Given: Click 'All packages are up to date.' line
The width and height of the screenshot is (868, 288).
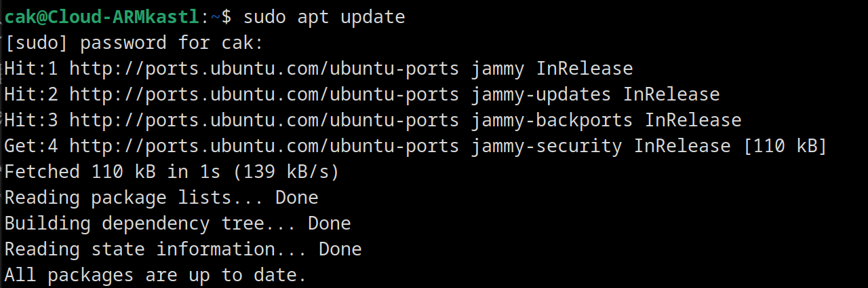Looking at the screenshot, I should (x=155, y=275).
